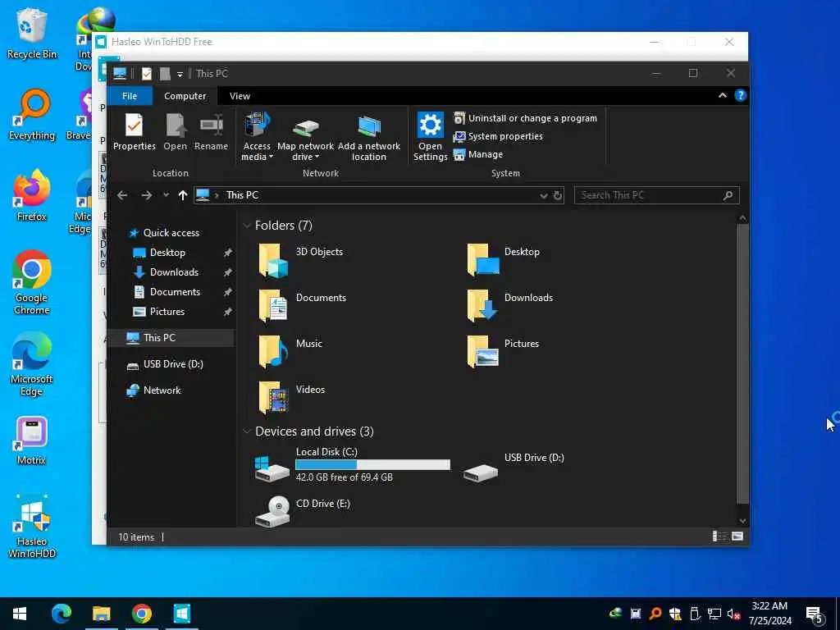
Task: Open the recent locations dropdown
Action: [166, 195]
